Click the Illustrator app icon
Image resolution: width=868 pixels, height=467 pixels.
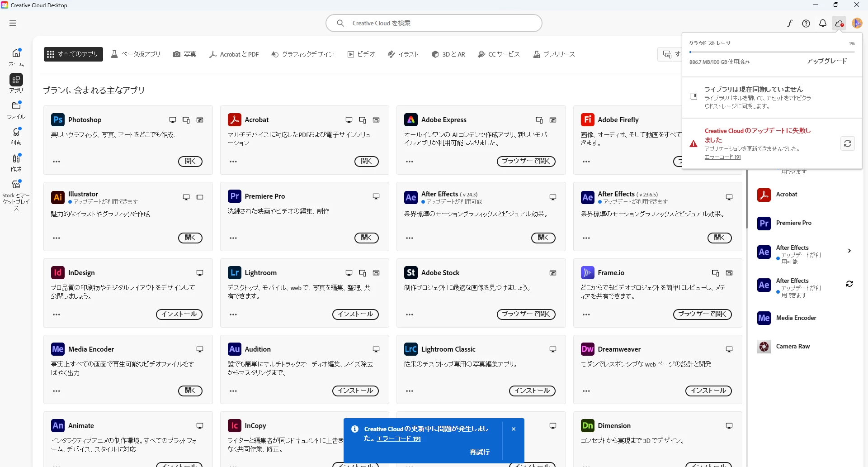coord(58,197)
